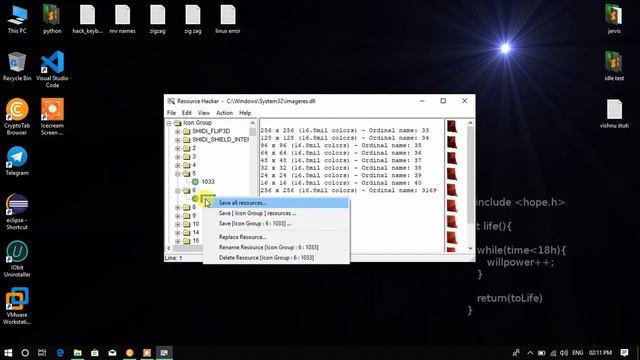Open the Action menu
The width and height of the screenshot is (640, 360).
(224, 113)
